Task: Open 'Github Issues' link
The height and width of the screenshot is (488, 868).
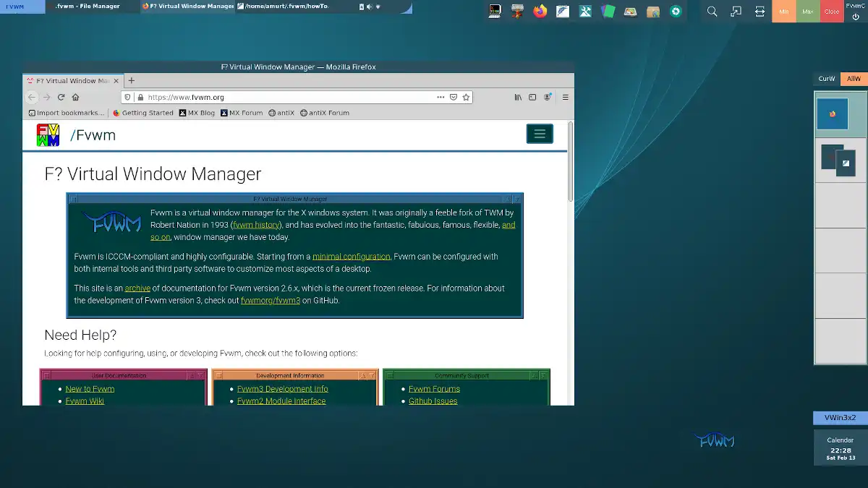Action: tap(433, 401)
